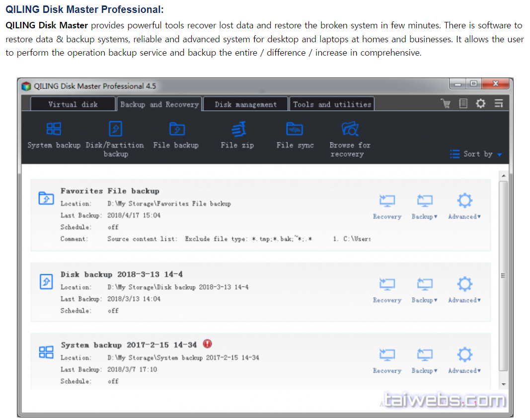Click path D:\My Storage\Favorites File backup

[169, 204]
